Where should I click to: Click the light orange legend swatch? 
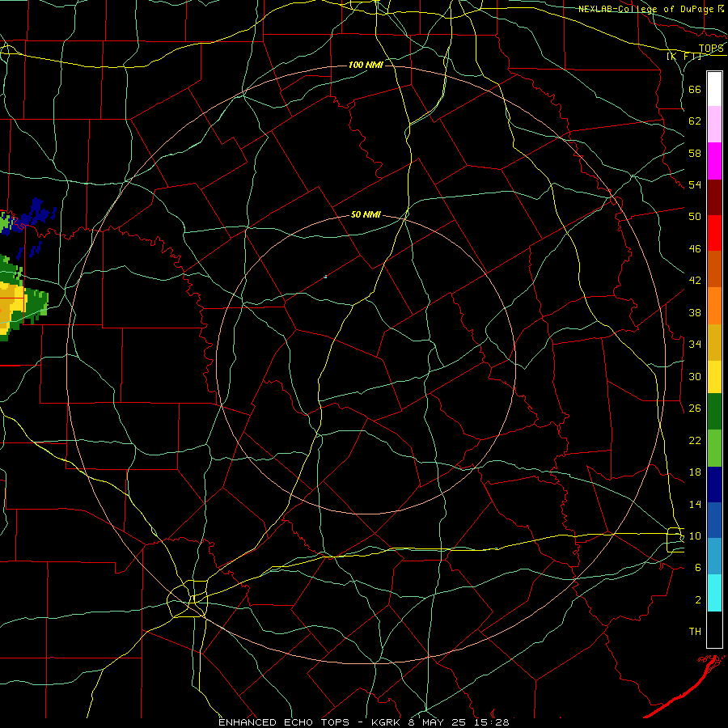tap(714, 306)
